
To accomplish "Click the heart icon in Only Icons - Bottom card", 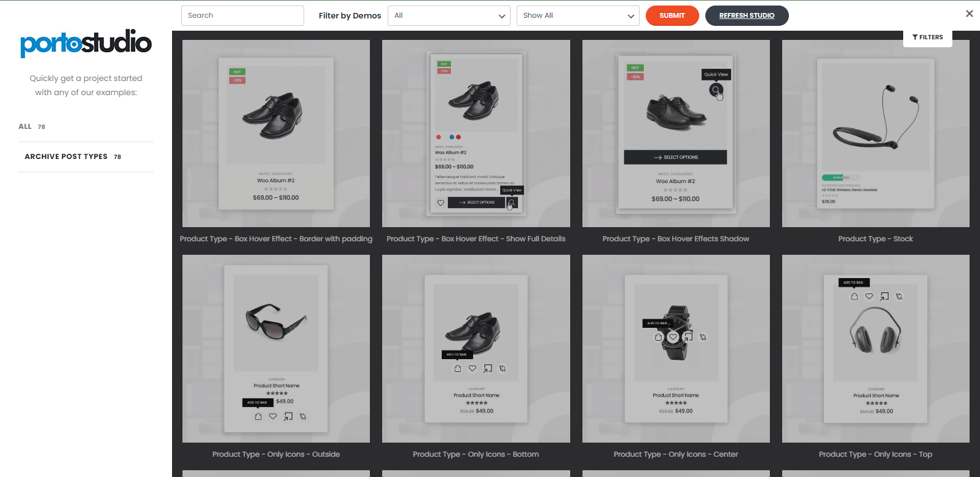I will coord(472,368).
